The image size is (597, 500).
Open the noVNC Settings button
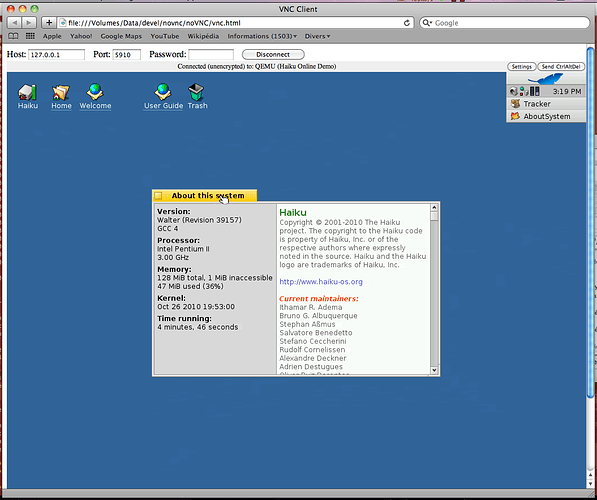(521, 67)
